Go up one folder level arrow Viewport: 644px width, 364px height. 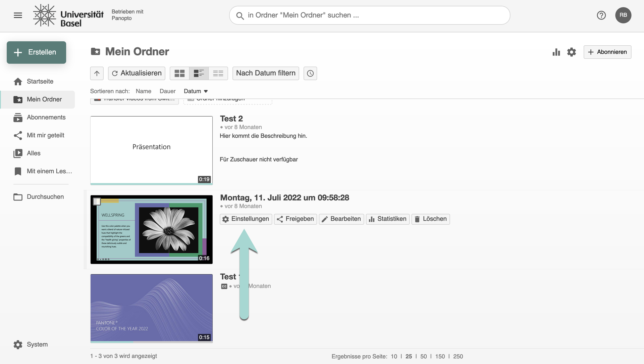coord(97,73)
